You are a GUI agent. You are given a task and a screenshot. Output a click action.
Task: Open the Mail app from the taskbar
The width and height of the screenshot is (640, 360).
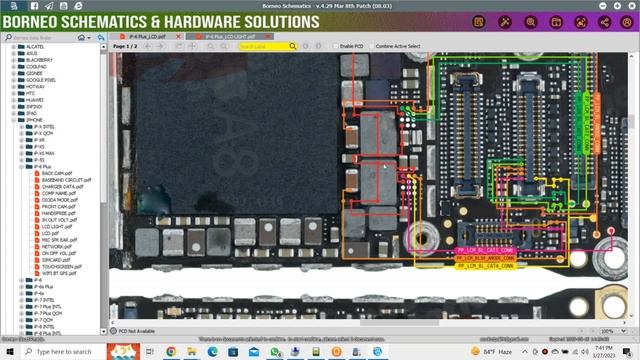(254, 351)
